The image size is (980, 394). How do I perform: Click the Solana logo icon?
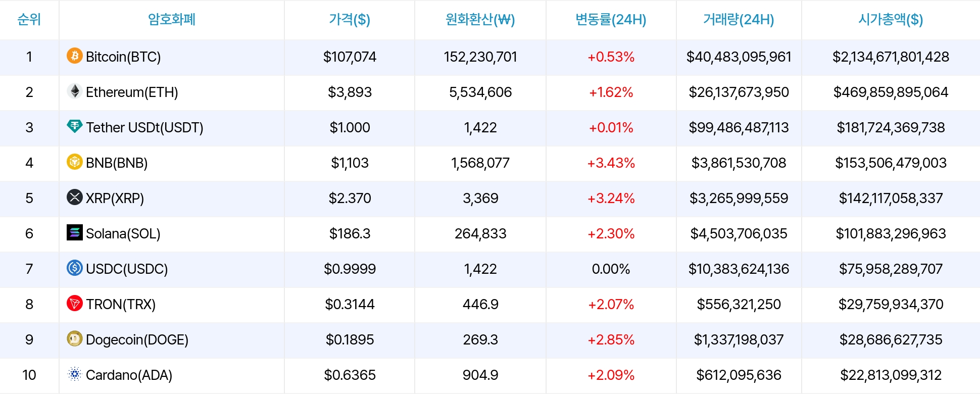75,232
